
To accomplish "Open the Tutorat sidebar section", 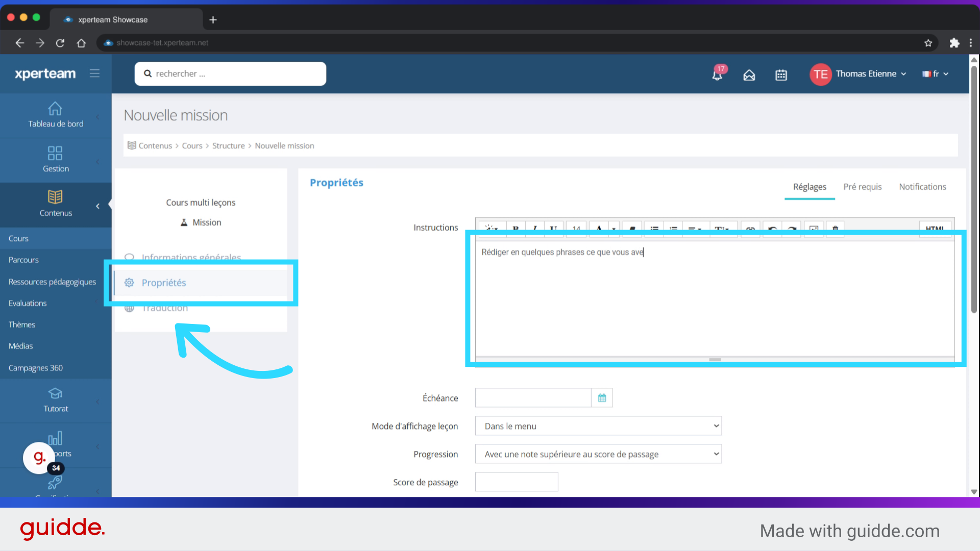I will coord(56,400).
